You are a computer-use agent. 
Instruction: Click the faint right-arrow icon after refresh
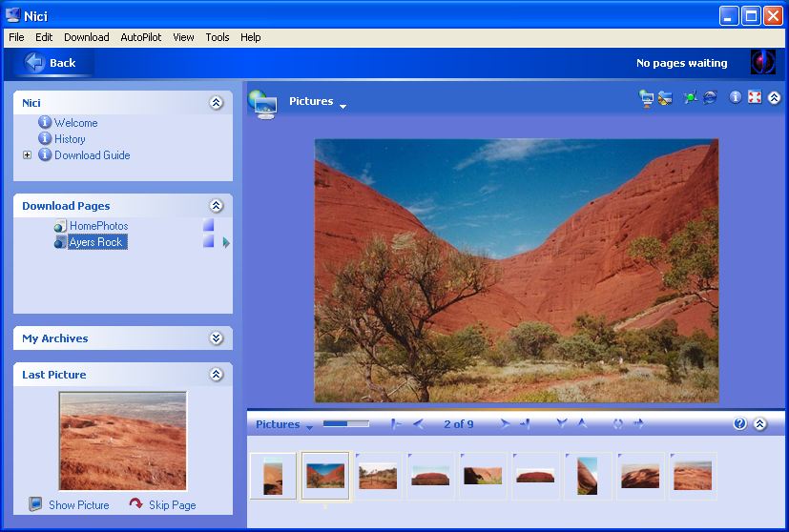[x=638, y=423]
